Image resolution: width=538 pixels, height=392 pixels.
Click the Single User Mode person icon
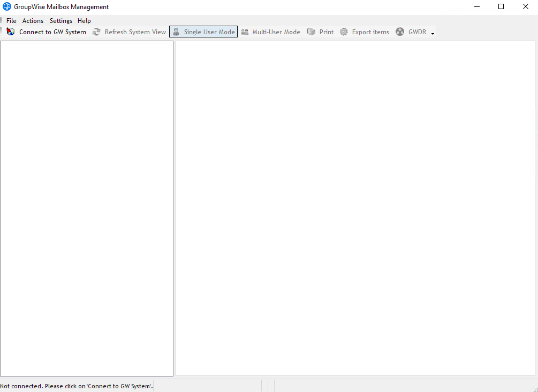pyautogui.click(x=176, y=32)
